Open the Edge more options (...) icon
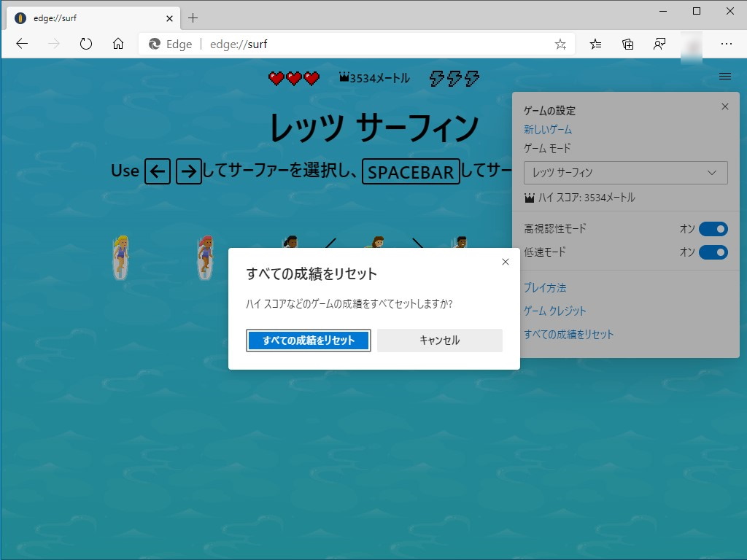 pyautogui.click(x=727, y=44)
